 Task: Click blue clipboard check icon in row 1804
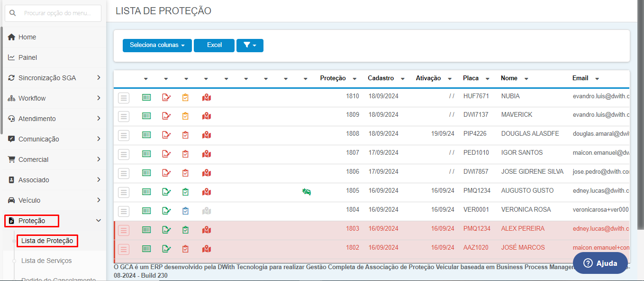coord(185,211)
